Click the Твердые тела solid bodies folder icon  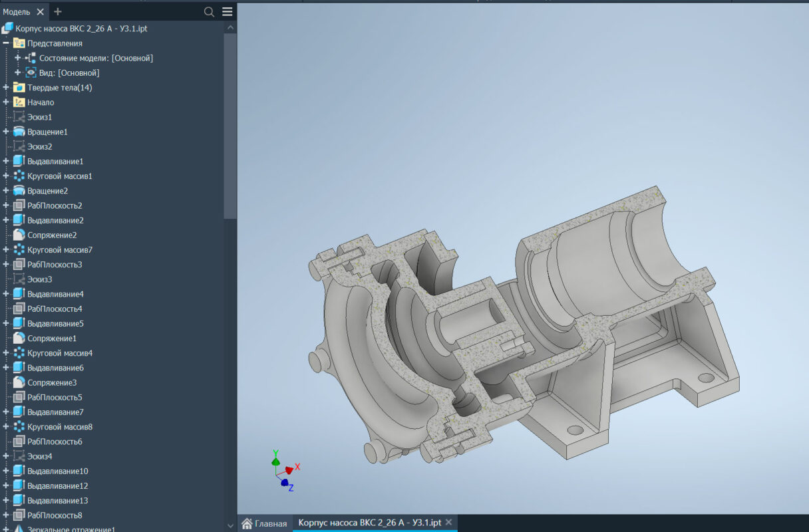click(x=19, y=87)
